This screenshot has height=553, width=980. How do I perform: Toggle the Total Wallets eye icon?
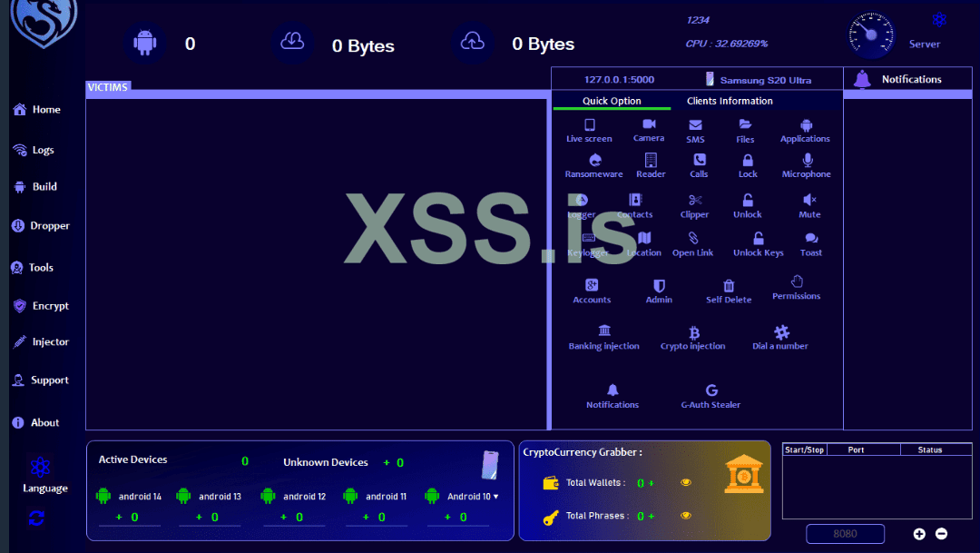click(x=686, y=483)
